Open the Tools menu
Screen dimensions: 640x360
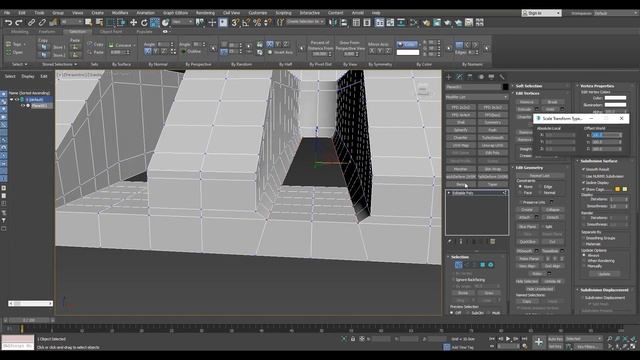(39, 13)
